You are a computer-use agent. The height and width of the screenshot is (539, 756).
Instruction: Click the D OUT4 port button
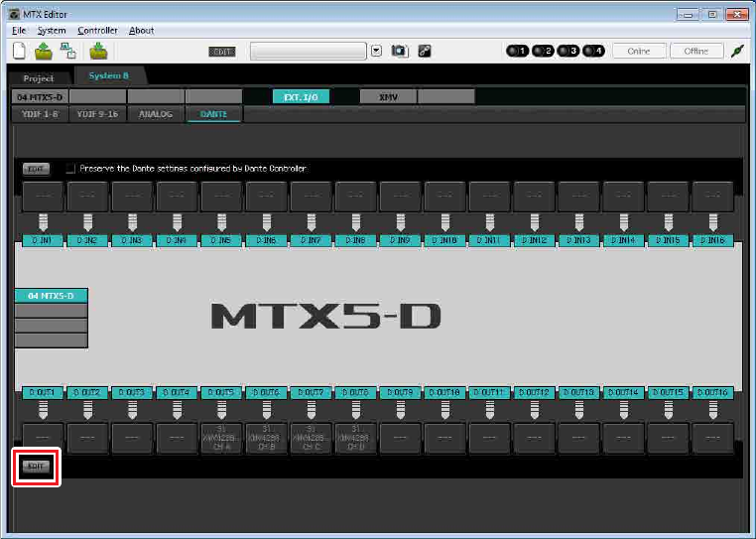click(177, 393)
